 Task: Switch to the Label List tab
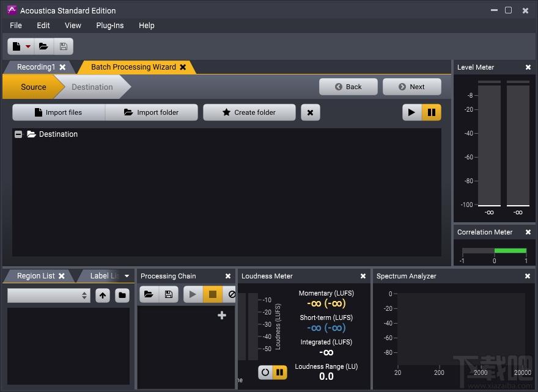105,276
